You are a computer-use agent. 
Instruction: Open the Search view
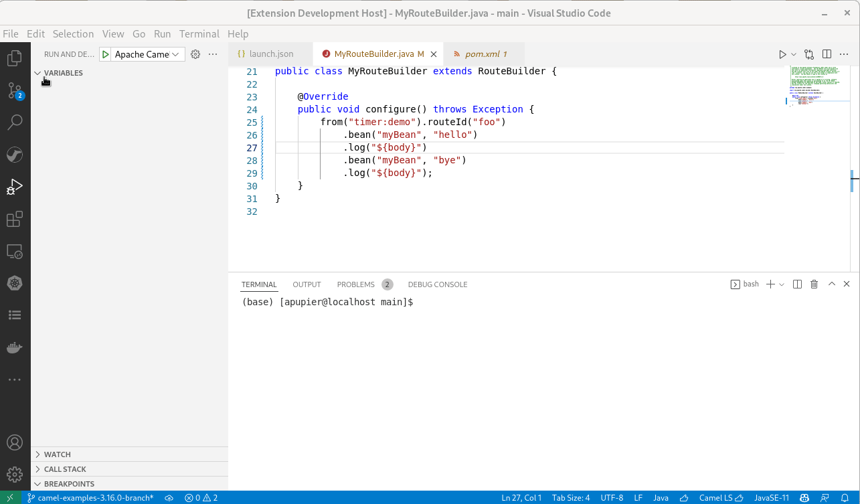pyautogui.click(x=15, y=122)
